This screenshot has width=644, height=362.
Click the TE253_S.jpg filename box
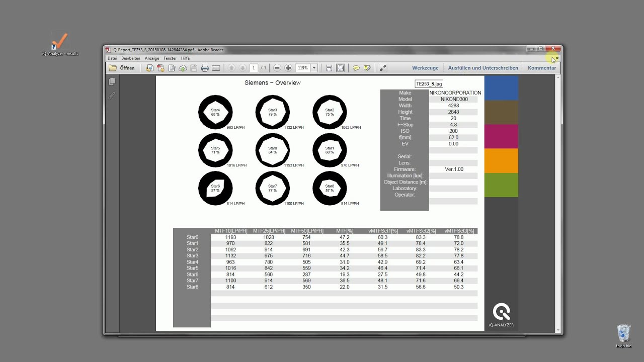[429, 84]
